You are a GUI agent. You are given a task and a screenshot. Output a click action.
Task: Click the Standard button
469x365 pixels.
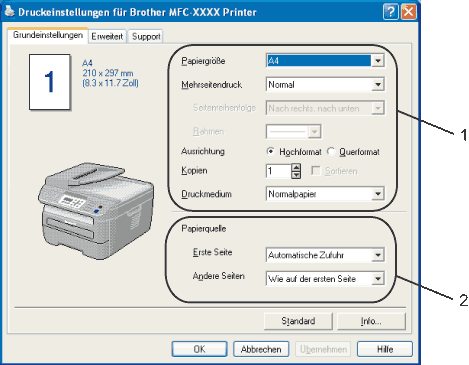tap(298, 321)
